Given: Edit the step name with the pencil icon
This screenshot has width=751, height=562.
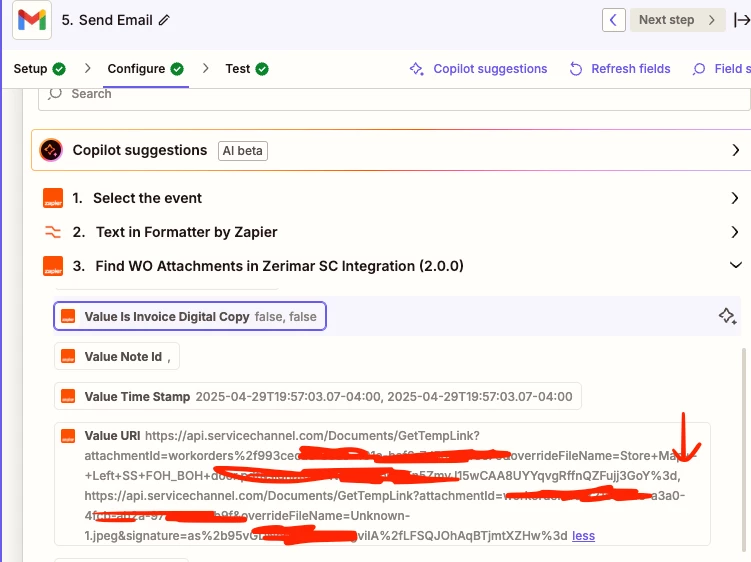Looking at the screenshot, I should 164,20.
